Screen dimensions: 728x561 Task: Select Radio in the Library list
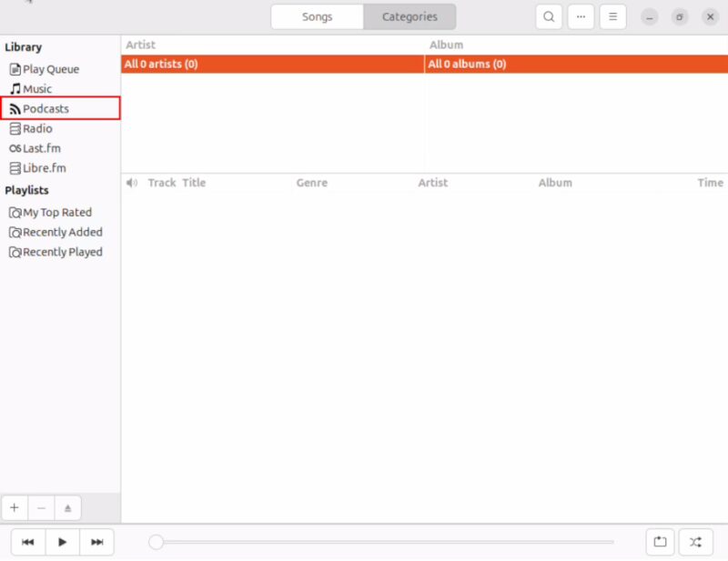(x=36, y=128)
